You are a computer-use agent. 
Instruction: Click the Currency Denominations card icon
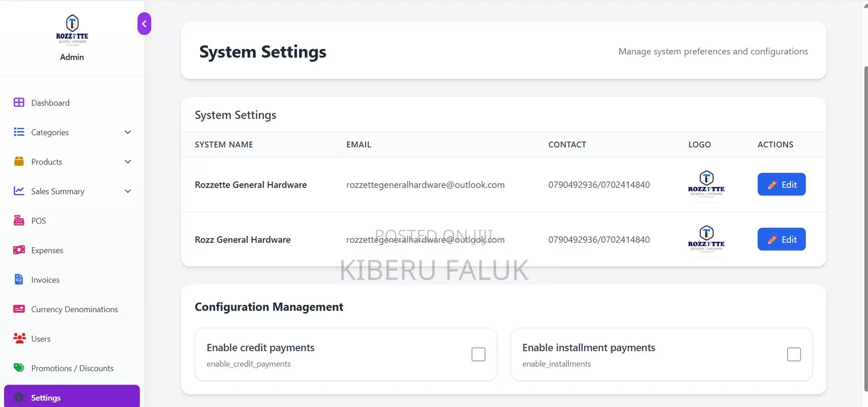[x=19, y=309]
